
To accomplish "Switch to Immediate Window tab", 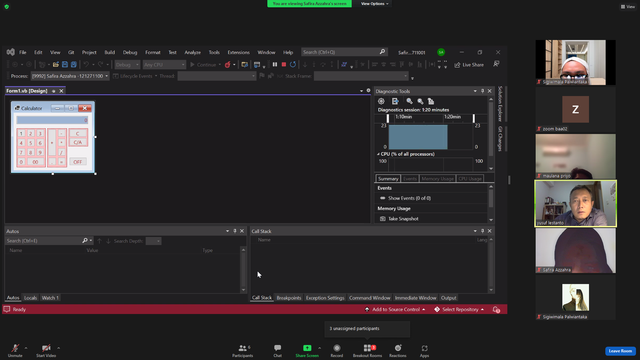I will [416, 298].
